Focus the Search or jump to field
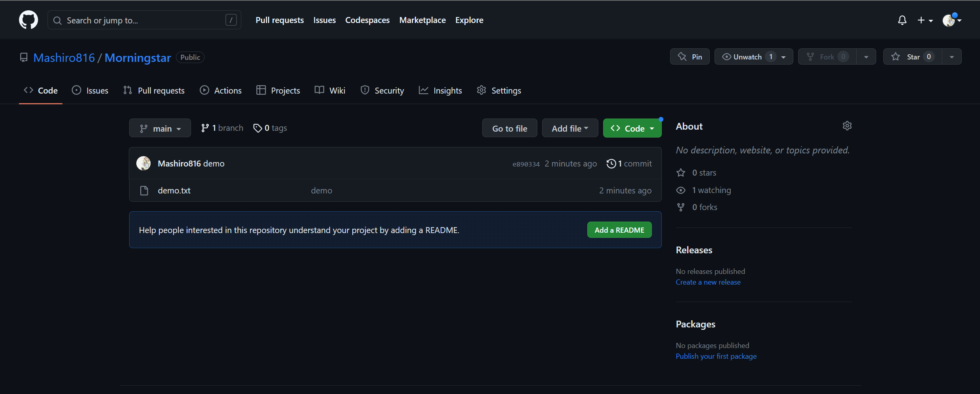 point(144,20)
